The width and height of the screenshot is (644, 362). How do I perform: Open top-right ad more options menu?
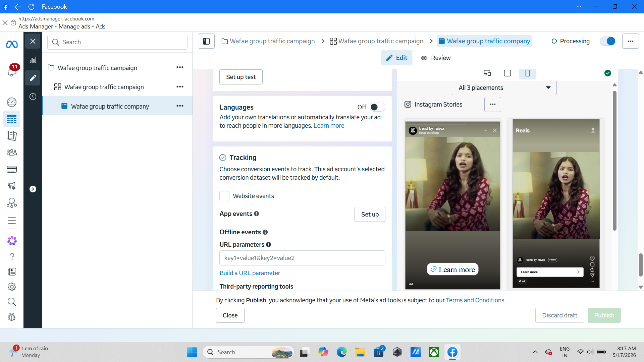click(631, 41)
